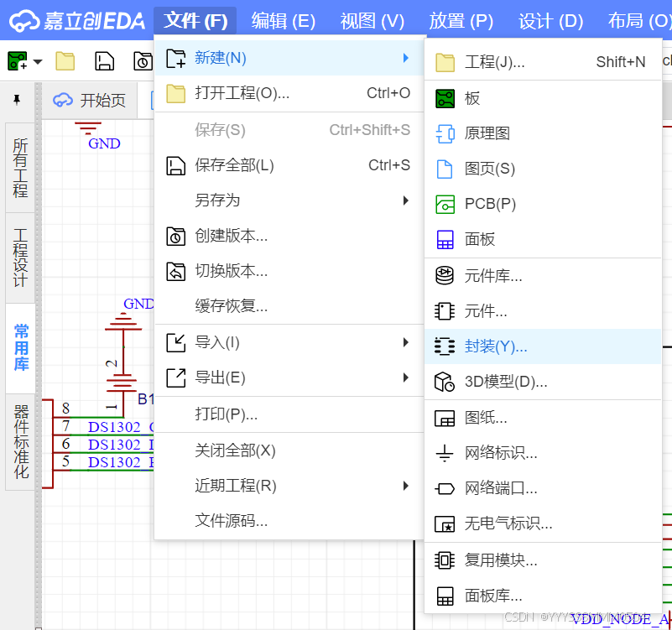Choose 工程(J)... in the new submenu
The image size is (672, 630).
click(x=543, y=62)
